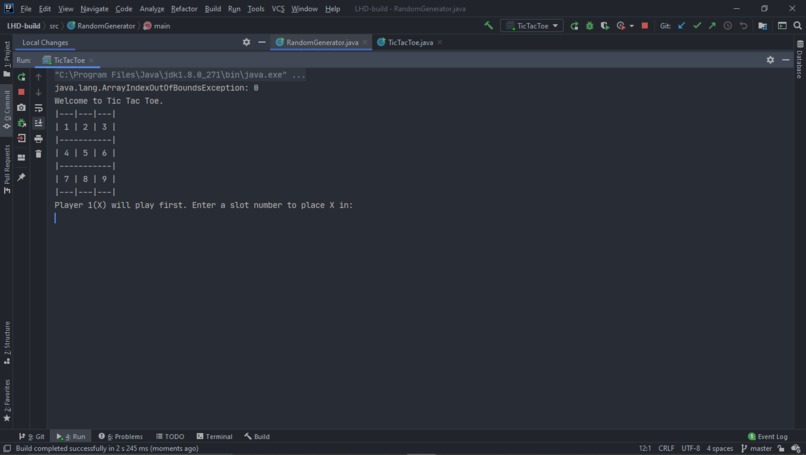The width and height of the screenshot is (806, 455).
Task: Open the Build menu
Action: pos(212,9)
